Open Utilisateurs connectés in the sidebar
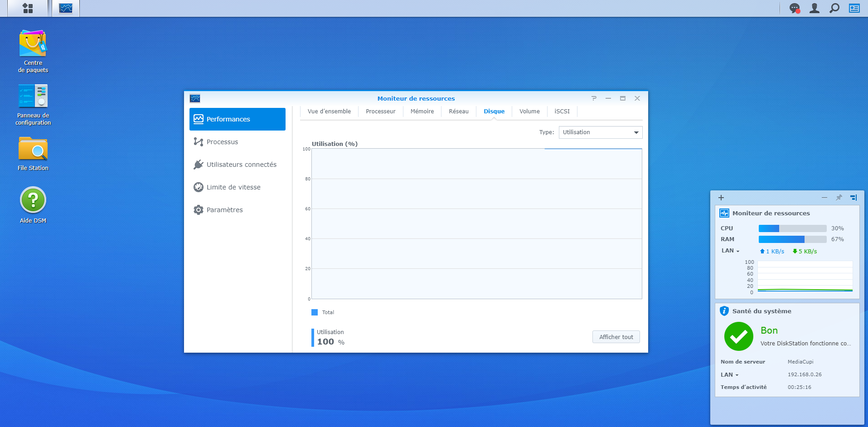The height and width of the screenshot is (427, 868). click(x=238, y=165)
